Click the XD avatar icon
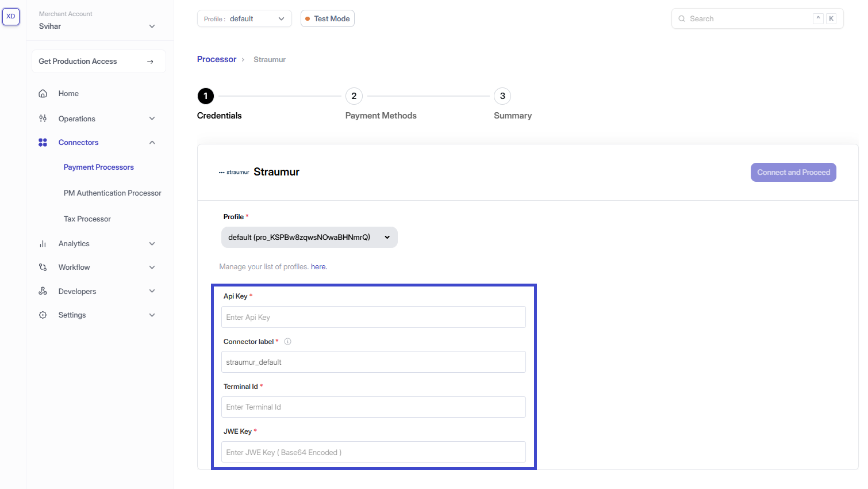868x489 pixels. 11,17
